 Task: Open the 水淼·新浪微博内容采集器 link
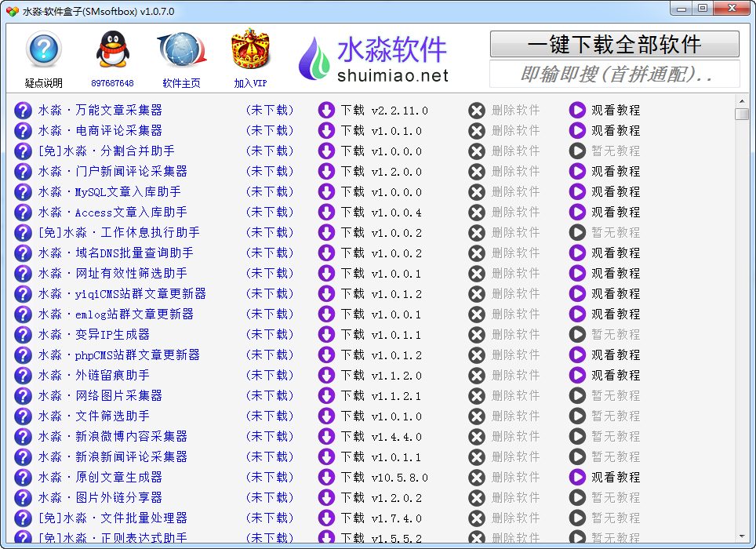coord(102,437)
